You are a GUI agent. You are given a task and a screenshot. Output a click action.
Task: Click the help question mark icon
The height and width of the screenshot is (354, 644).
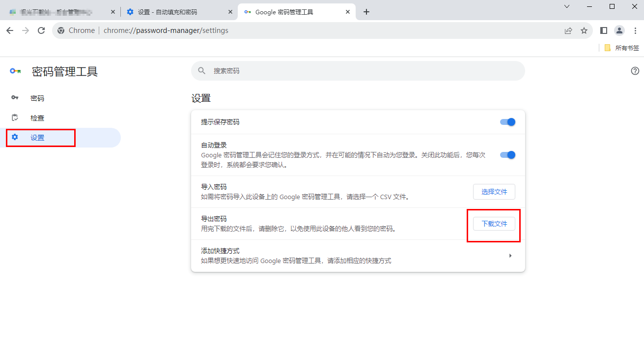[x=635, y=71]
